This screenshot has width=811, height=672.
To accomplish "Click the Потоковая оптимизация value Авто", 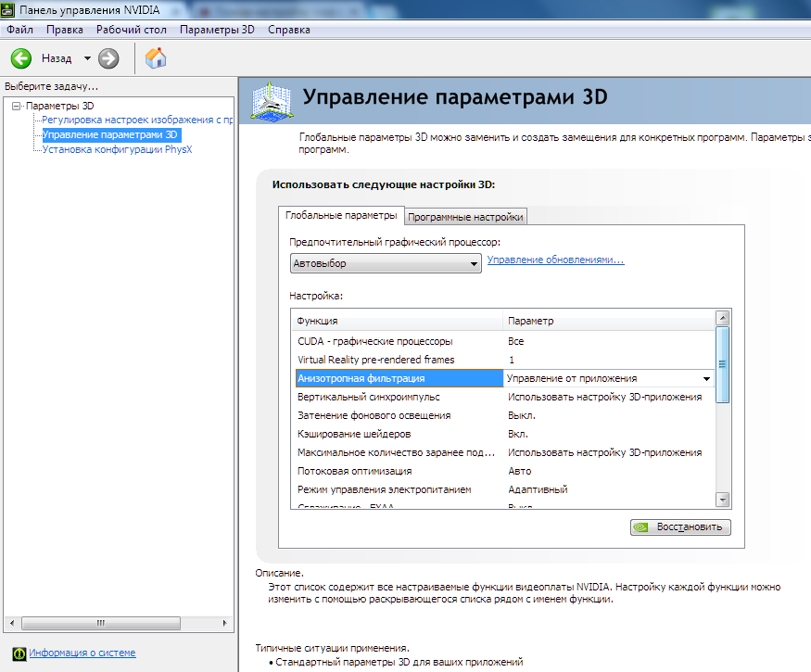I will point(519,471).
